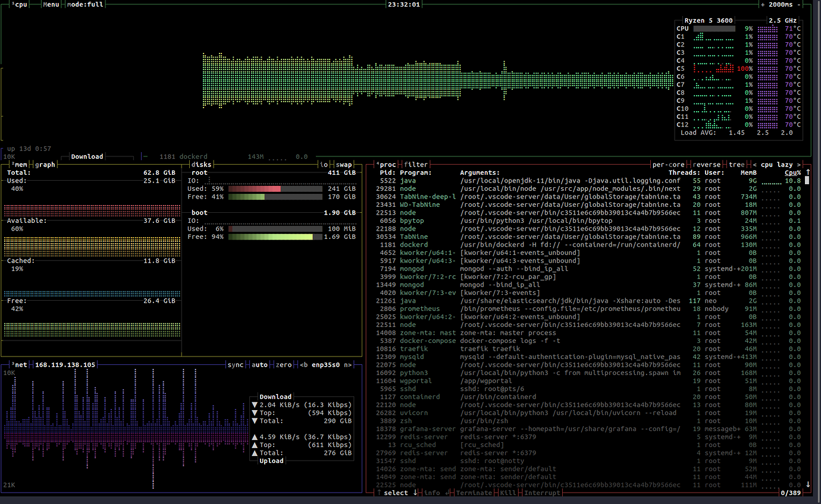Select the traefik process row
This screenshot has width=821, height=504.
pyautogui.click(x=590, y=349)
